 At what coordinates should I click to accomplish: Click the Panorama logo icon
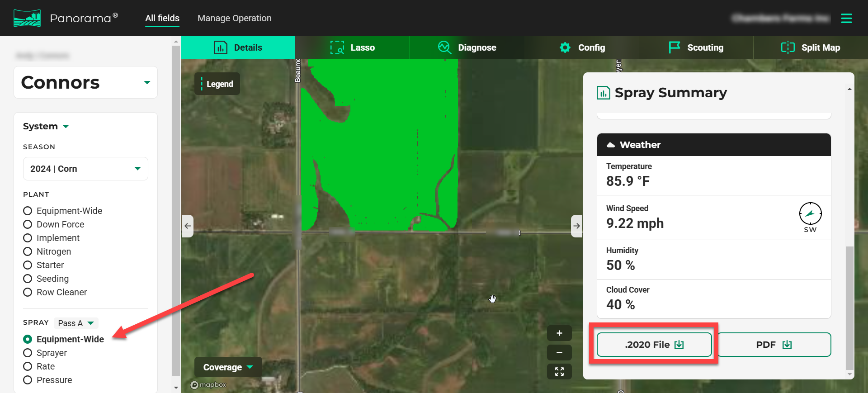point(27,18)
